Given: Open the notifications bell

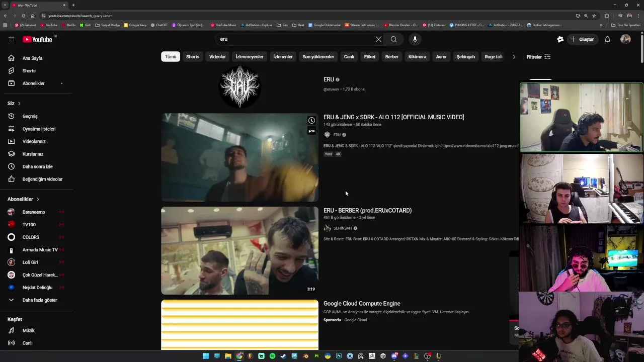Looking at the screenshot, I should coord(607,39).
